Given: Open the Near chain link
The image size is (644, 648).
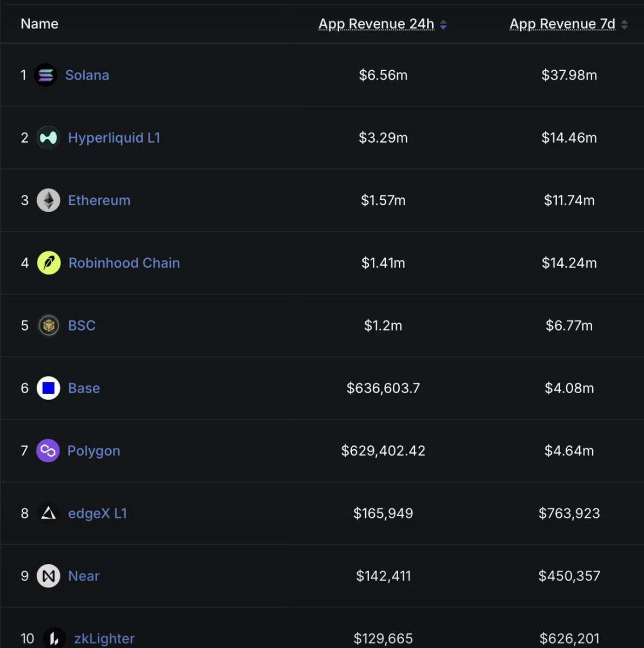Looking at the screenshot, I should pyautogui.click(x=83, y=576).
